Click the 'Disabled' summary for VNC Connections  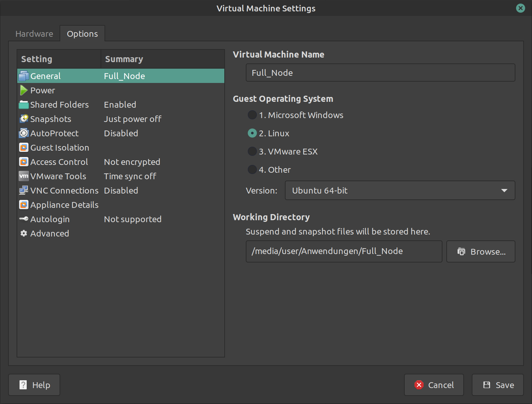121,191
